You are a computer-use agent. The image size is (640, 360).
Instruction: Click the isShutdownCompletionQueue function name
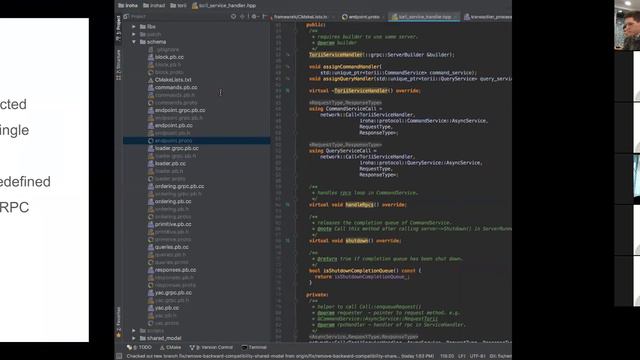(x=359, y=271)
